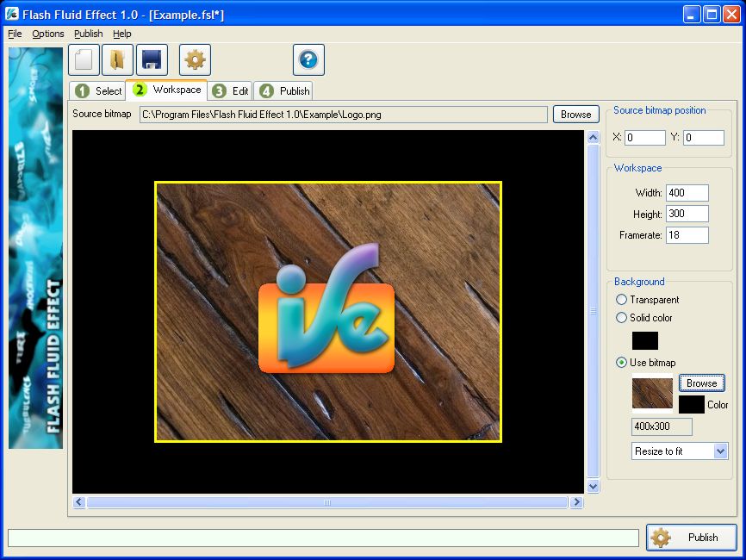Image resolution: width=746 pixels, height=560 pixels.
Task: Click Browse next to Source bitmap path
Action: click(x=575, y=115)
